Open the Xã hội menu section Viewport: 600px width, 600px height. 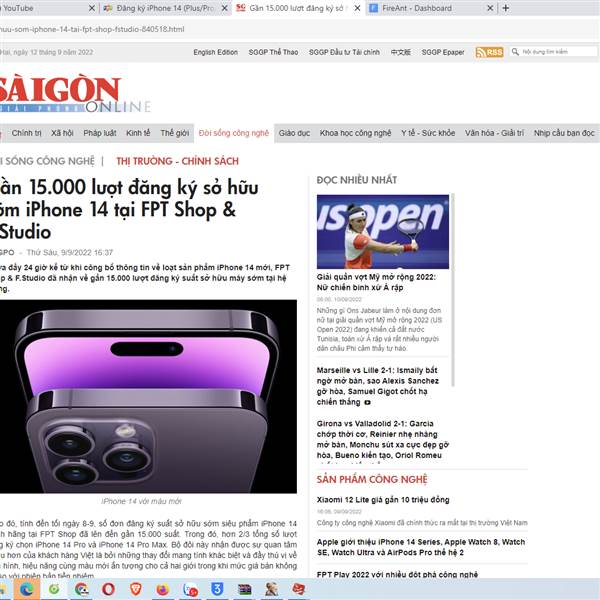pos(62,133)
